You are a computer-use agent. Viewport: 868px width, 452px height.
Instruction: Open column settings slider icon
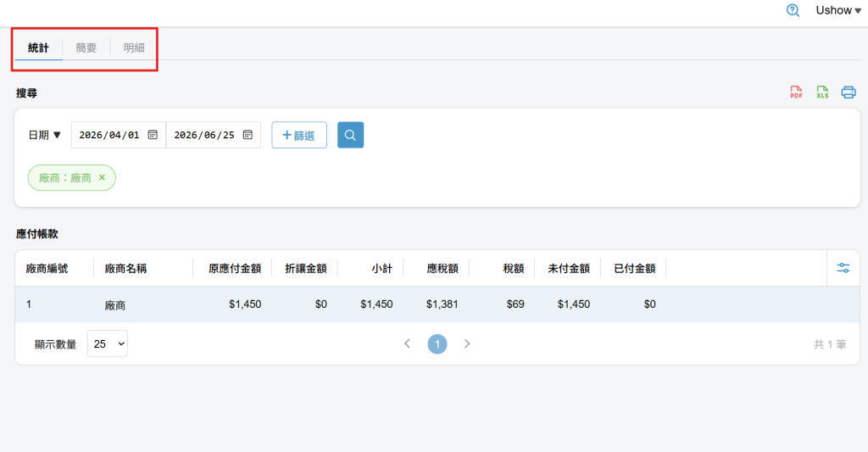(x=843, y=268)
